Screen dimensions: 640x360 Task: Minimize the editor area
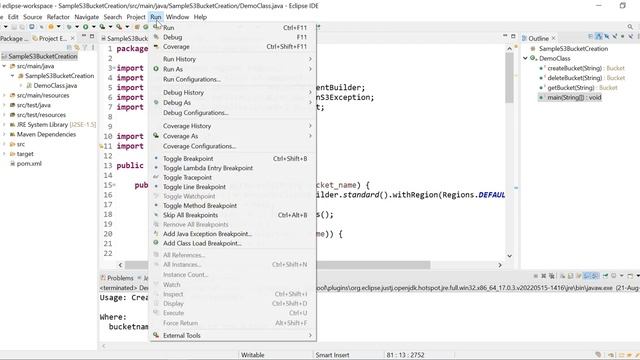coord(505,36)
